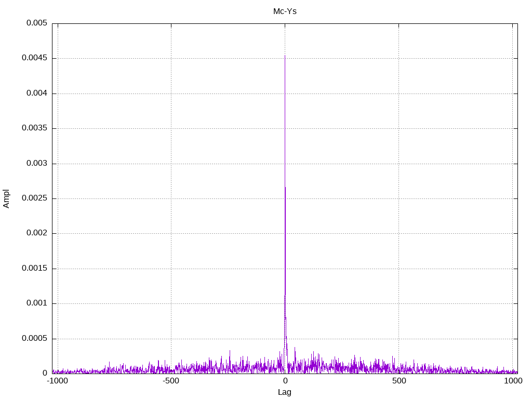Click the y-axis tick value 0.0015
532x399 pixels.
pos(35,268)
